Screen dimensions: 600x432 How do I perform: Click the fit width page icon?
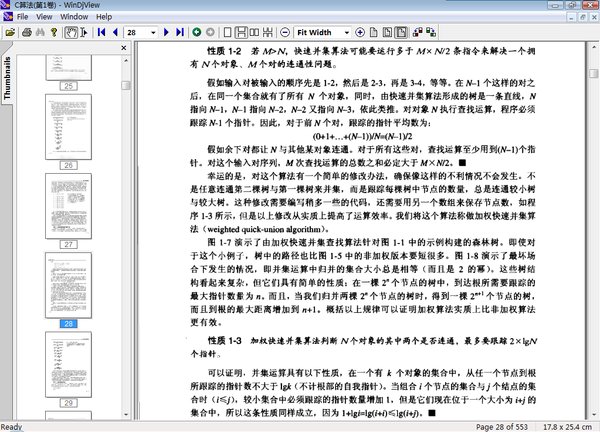click(x=401, y=33)
